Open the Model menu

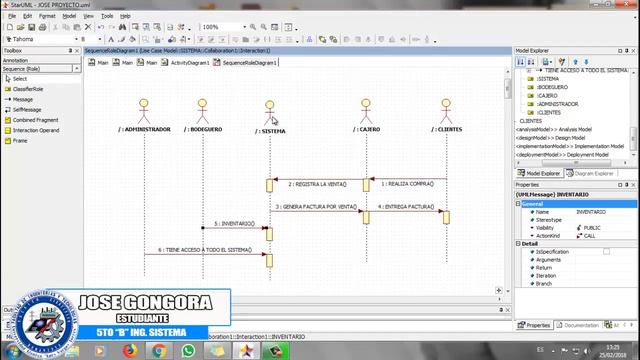pos(69,16)
